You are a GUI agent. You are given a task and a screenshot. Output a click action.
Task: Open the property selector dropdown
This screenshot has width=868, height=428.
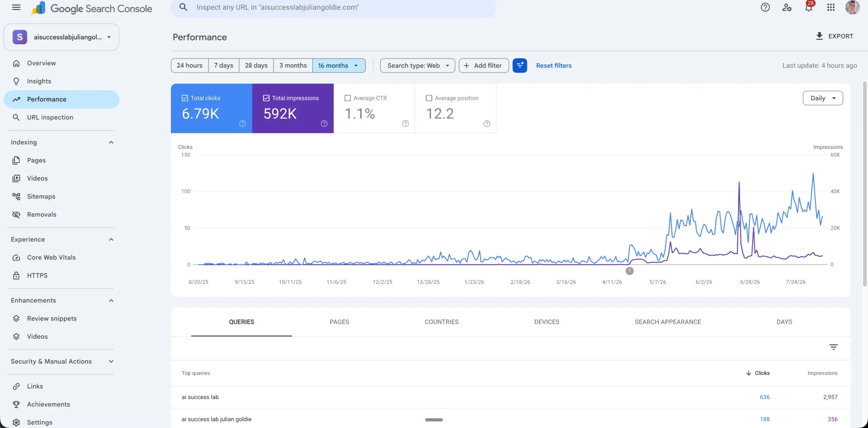pyautogui.click(x=61, y=37)
